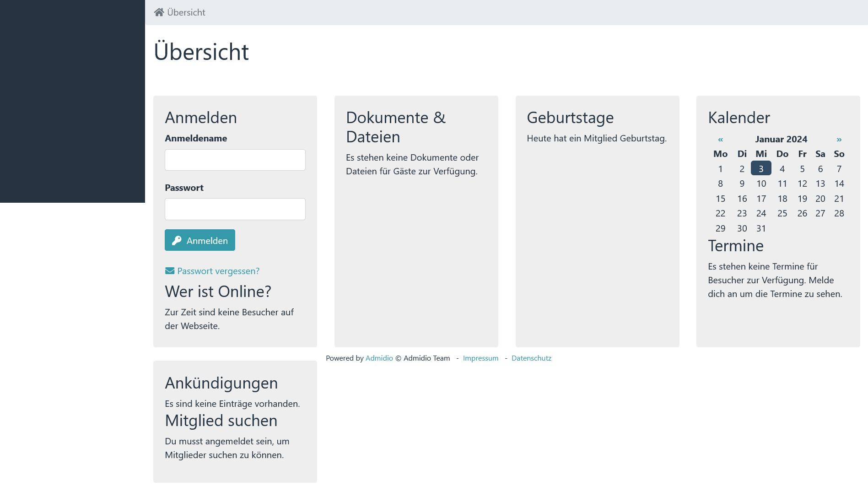
Task: Click January 15 in the calendar
Action: tap(721, 199)
